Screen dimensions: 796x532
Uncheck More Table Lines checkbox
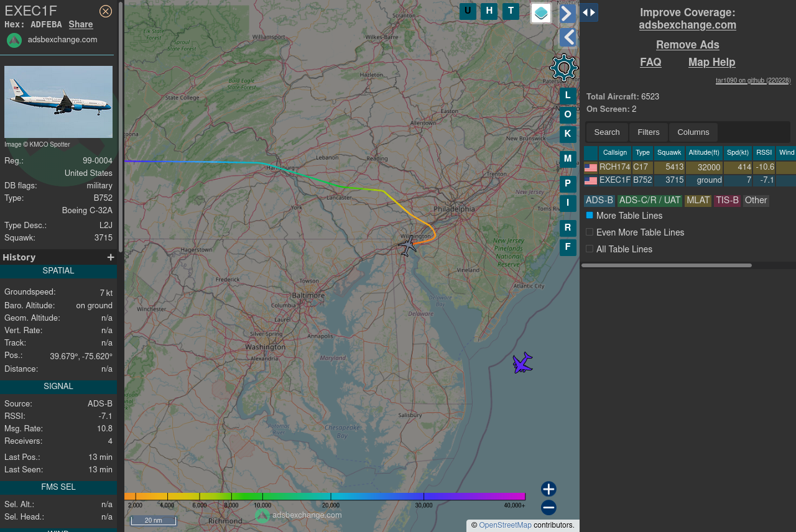(x=590, y=215)
